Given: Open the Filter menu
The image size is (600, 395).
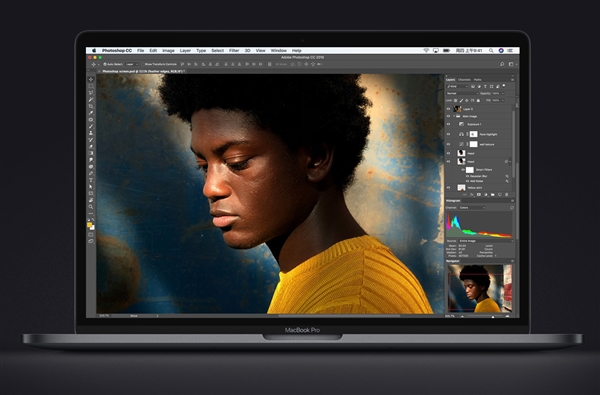Looking at the screenshot, I should 234,51.
